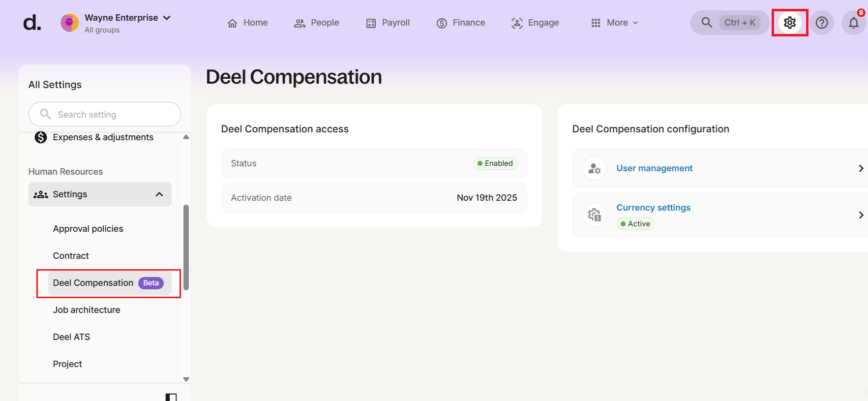Click the search magnifier icon in top bar
The height and width of the screenshot is (401, 868).
click(x=707, y=23)
